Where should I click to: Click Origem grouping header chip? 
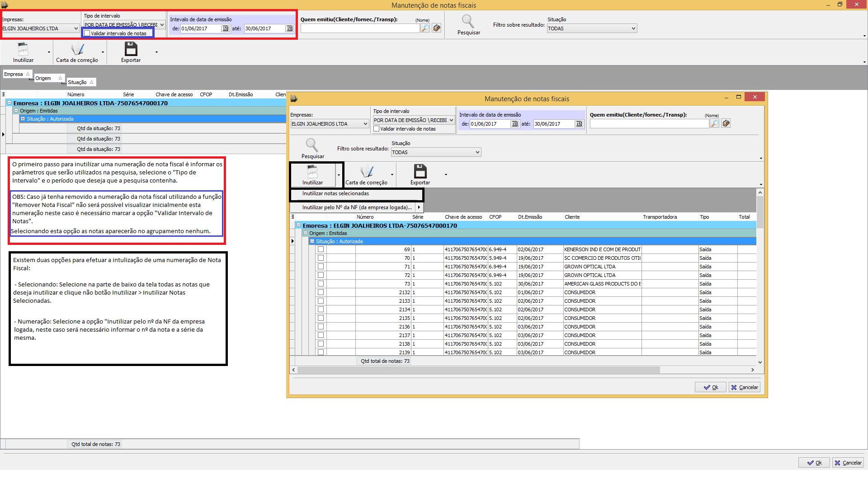coord(49,78)
